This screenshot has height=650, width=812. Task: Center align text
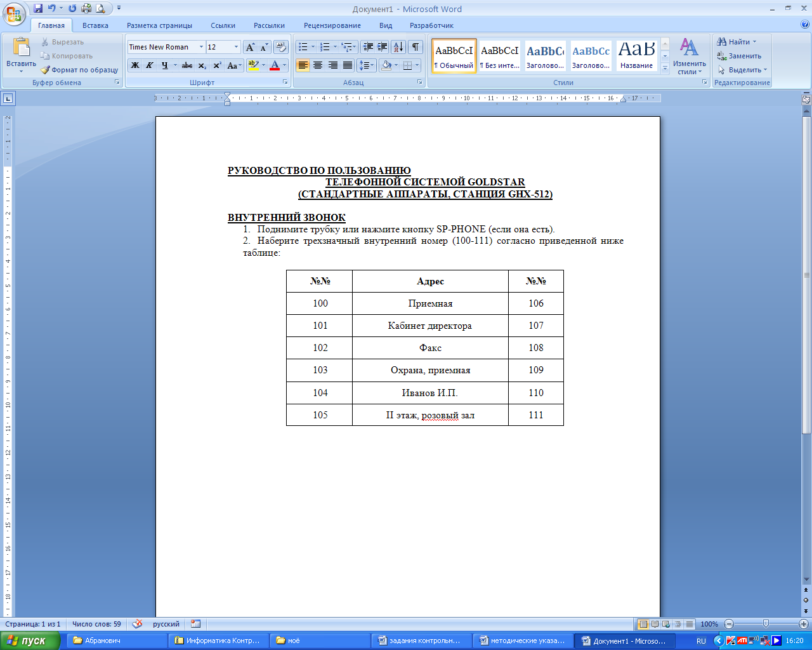click(318, 65)
